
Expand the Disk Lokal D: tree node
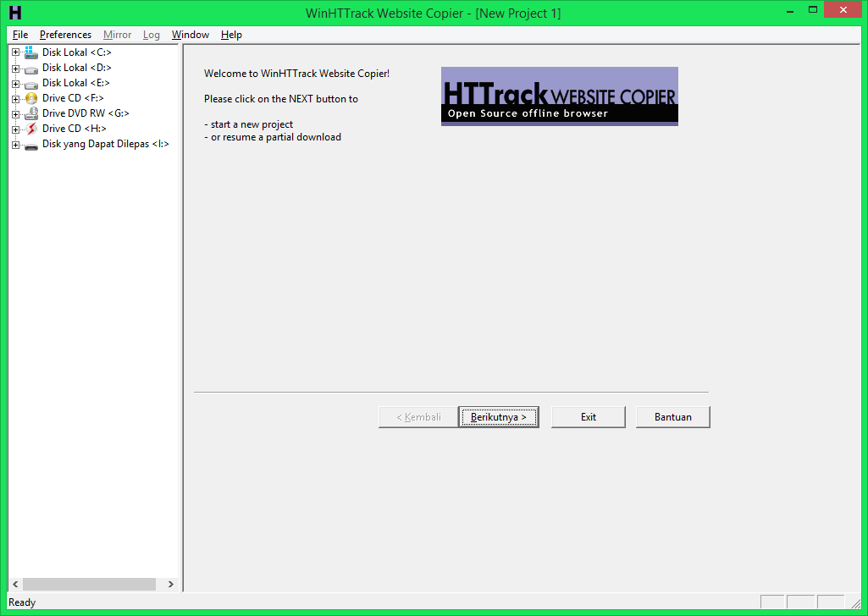[x=15, y=69]
